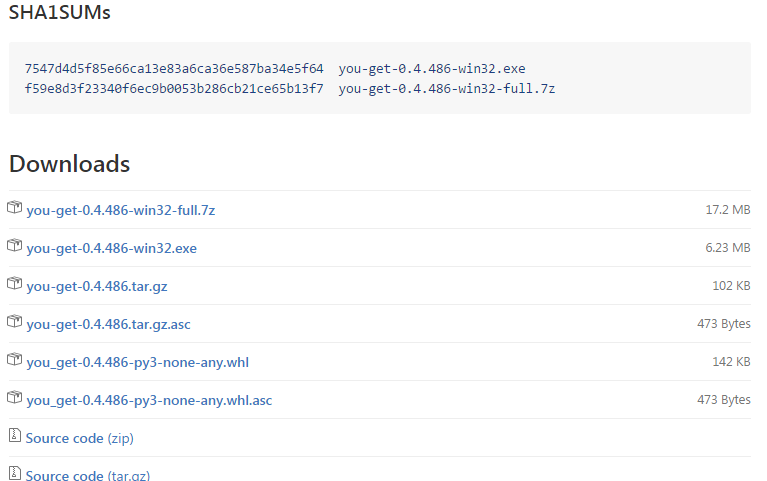Click the Downloads heading
This screenshot has height=481, width=767.
click(69, 163)
